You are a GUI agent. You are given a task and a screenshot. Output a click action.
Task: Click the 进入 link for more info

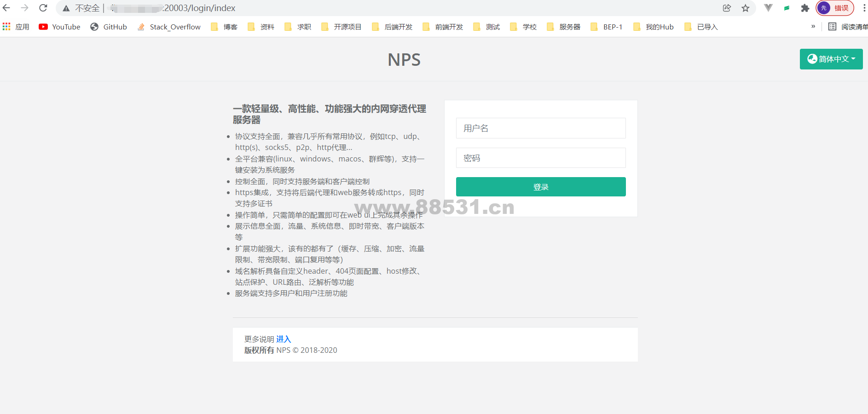click(284, 339)
